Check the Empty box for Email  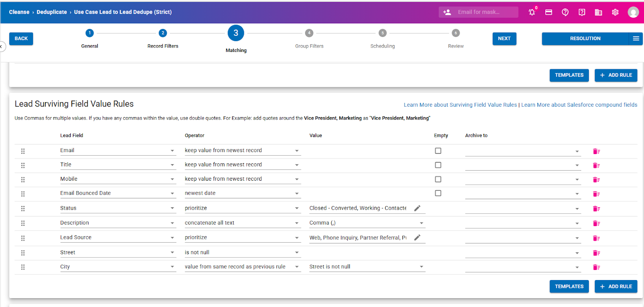438,151
